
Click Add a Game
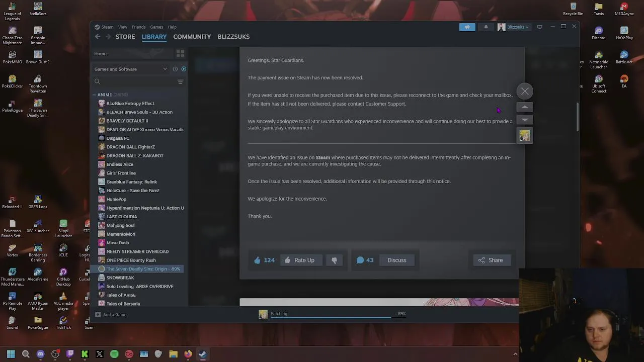pyautogui.click(x=111, y=315)
